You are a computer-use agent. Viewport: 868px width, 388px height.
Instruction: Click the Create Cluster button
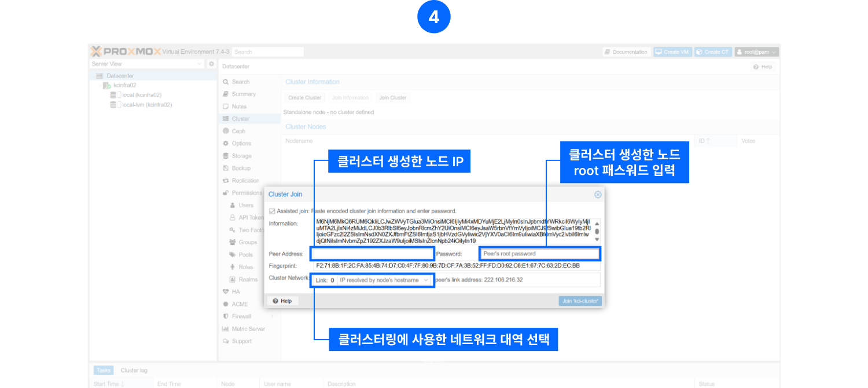(304, 98)
